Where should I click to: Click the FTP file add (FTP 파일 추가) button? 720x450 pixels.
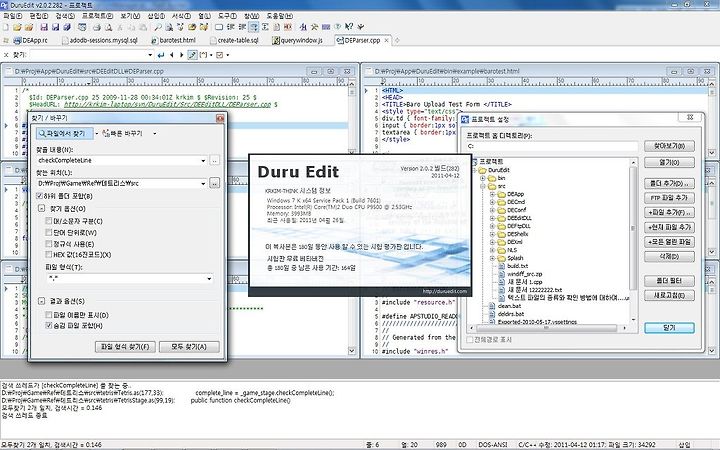coord(669,198)
